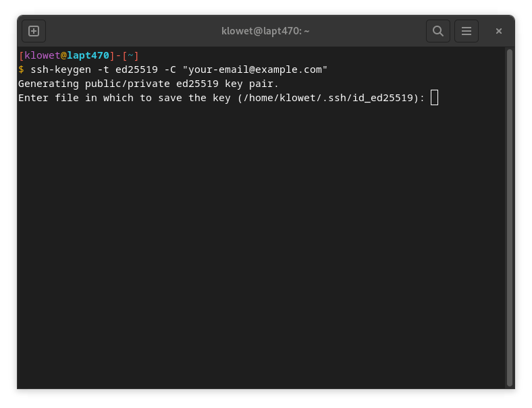Click the block cursor after the prompt
532x408 pixels.
click(x=434, y=98)
